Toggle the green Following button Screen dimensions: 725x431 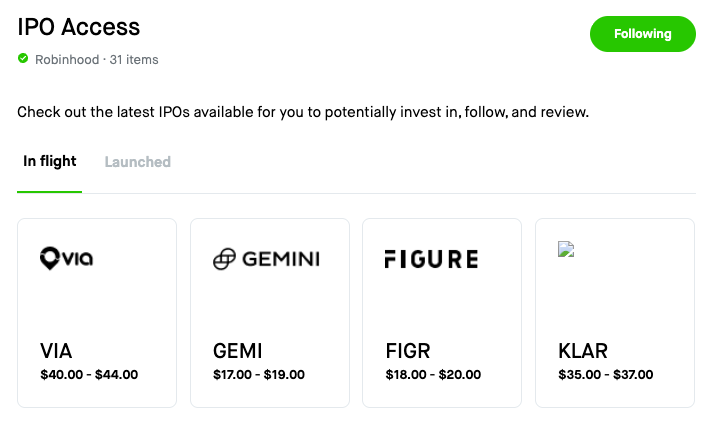coord(642,34)
